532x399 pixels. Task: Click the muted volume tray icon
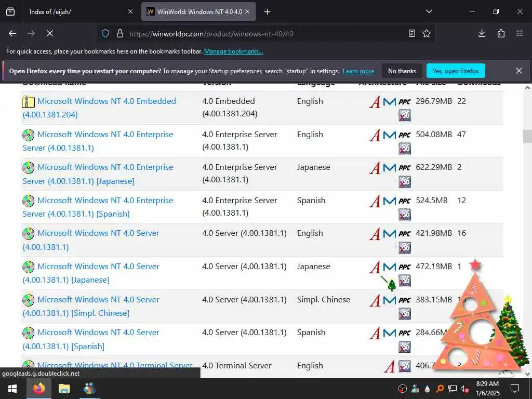464,389
